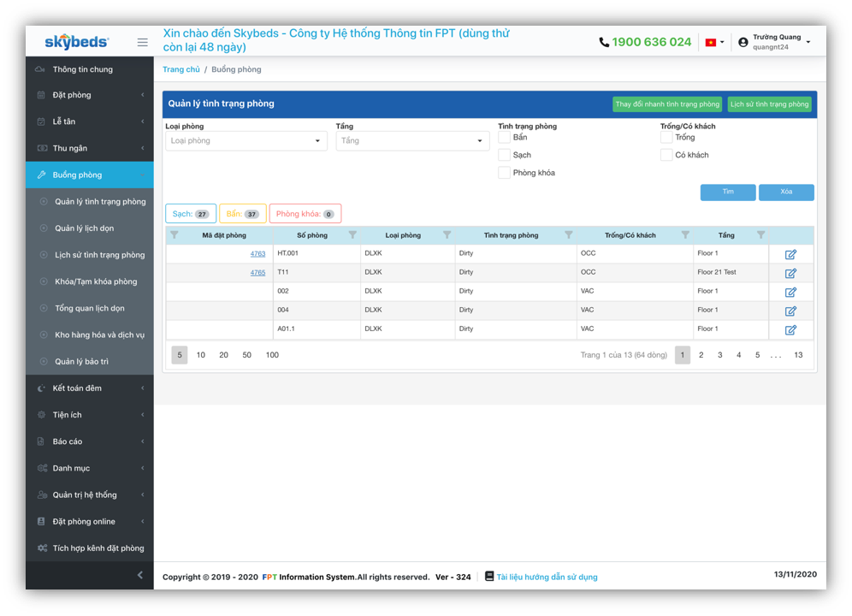Click filter icon in Tầng column header
The image size is (852, 616).
pyautogui.click(x=760, y=235)
